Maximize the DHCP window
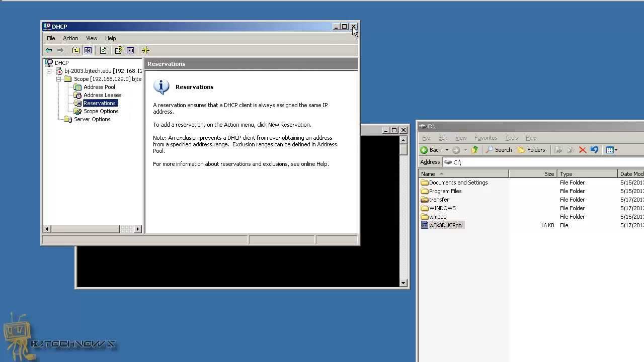644x362 pixels. pos(345,27)
